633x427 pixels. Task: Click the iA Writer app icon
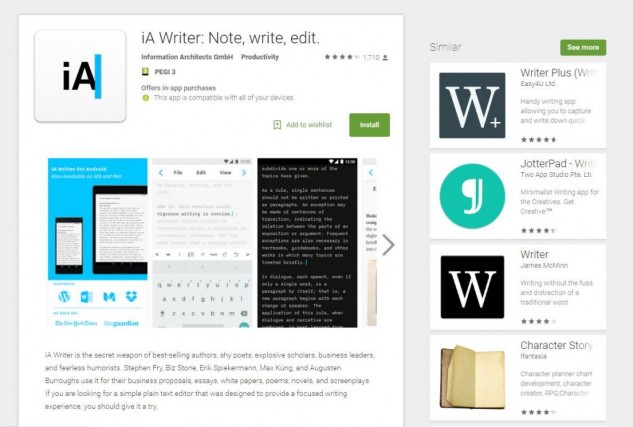(x=80, y=76)
